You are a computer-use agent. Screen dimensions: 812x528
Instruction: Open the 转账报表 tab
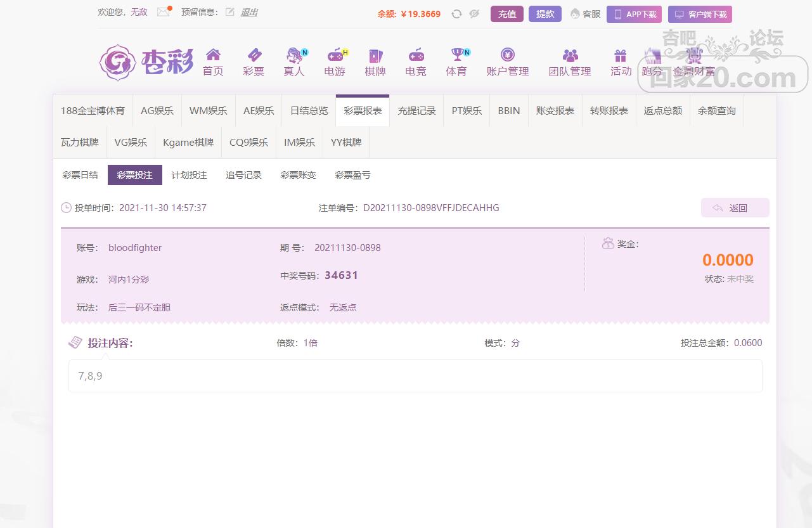(609, 110)
